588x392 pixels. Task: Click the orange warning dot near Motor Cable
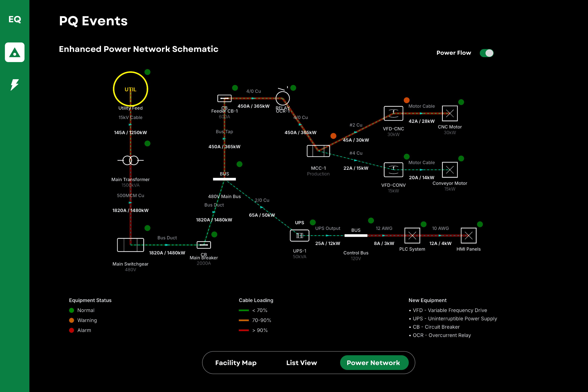point(406,100)
